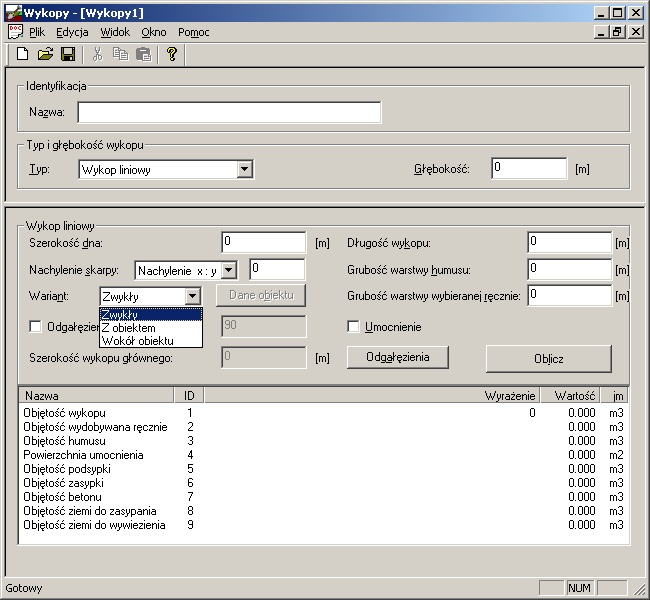The image size is (650, 600).
Task: Enable the Umocnienie checkbox
Action: coord(353,326)
